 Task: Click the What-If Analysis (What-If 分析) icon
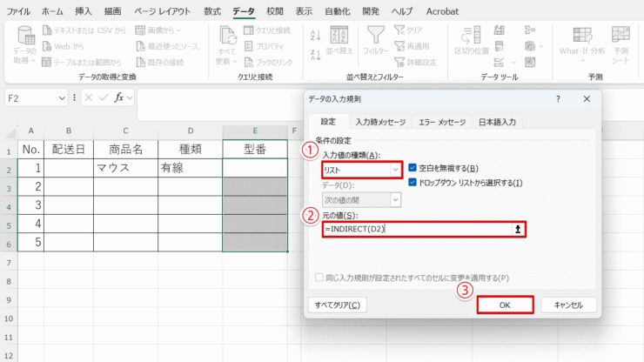pyautogui.click(x=582, y=35)
